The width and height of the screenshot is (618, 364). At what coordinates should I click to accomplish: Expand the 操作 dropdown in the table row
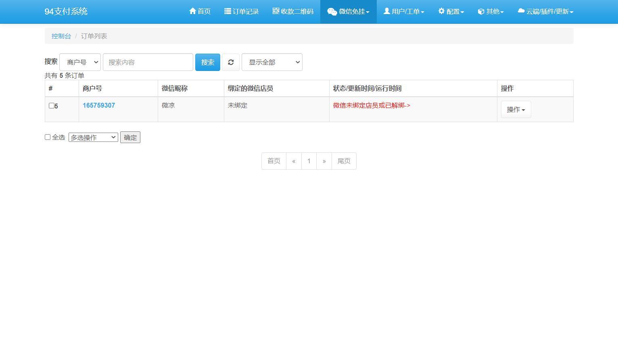pyautogui.click(x=516, y=109)
